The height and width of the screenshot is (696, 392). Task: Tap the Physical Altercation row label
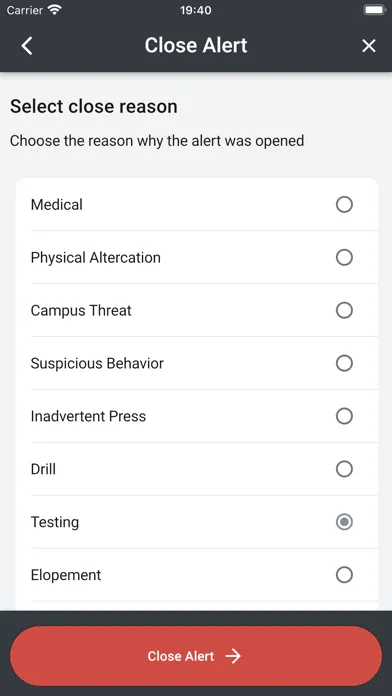click(95, 257)
